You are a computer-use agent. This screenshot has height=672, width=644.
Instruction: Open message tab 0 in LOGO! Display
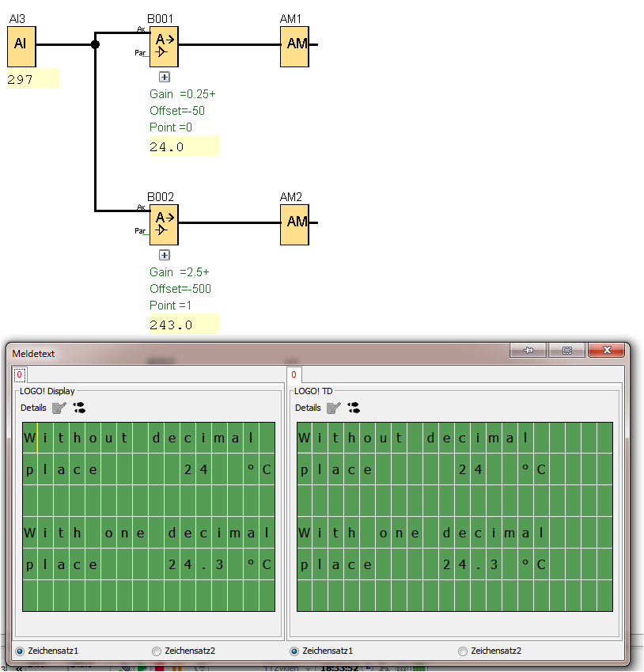click(19, 374)
